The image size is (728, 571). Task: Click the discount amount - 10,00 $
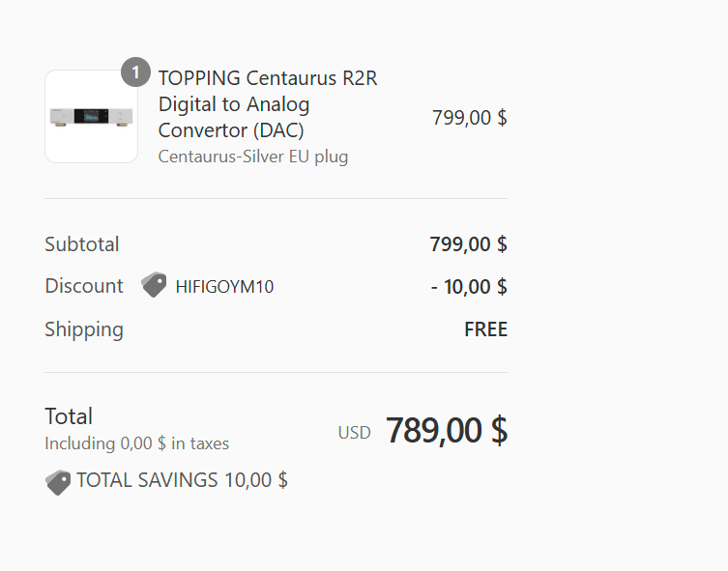[x=469, y=287]
